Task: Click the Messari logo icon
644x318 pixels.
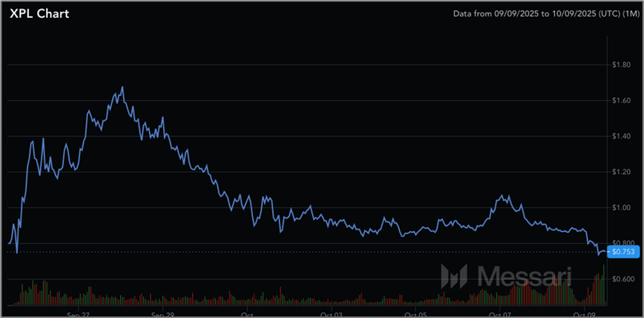Action: point(455,276)
